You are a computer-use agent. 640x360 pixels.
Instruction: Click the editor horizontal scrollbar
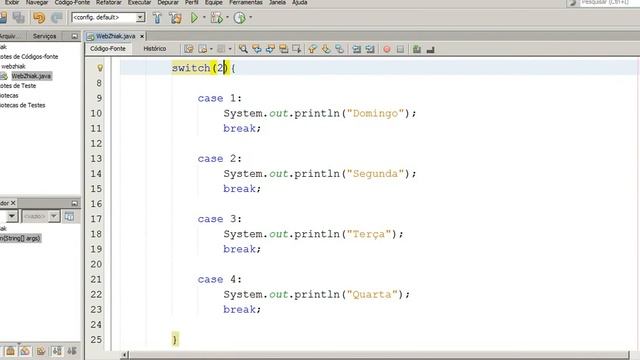(379, 356)
